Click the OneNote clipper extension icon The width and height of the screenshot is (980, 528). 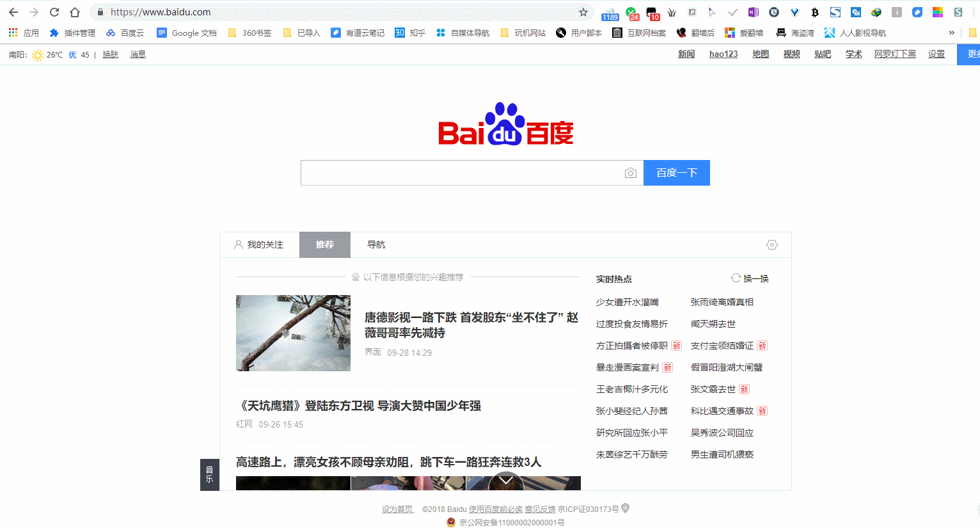pyautogui.click(x=753, y=12)
